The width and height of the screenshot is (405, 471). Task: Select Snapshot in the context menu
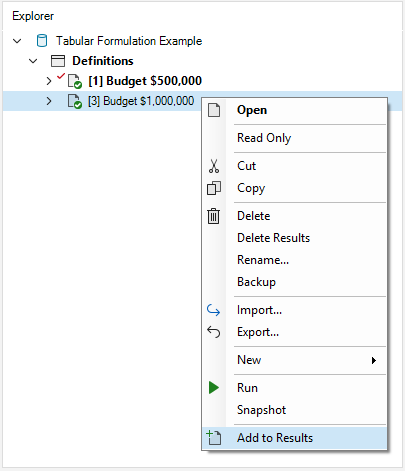pos(261,410)
